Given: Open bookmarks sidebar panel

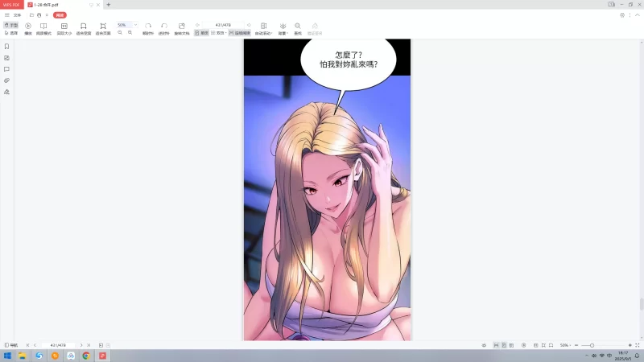Looking at the screenshot, I should [x=6, y=47].
